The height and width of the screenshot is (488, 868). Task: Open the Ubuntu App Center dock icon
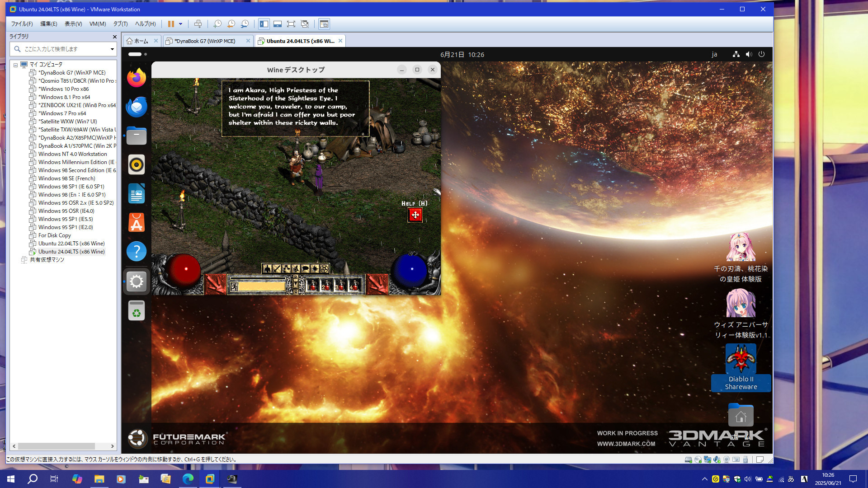pyautogui.click(x=137, y=222)
